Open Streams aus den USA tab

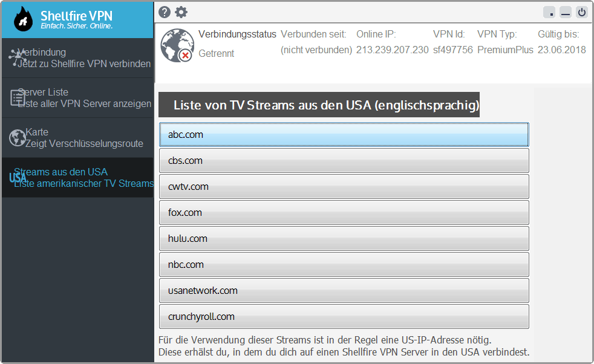click(77, 178)
